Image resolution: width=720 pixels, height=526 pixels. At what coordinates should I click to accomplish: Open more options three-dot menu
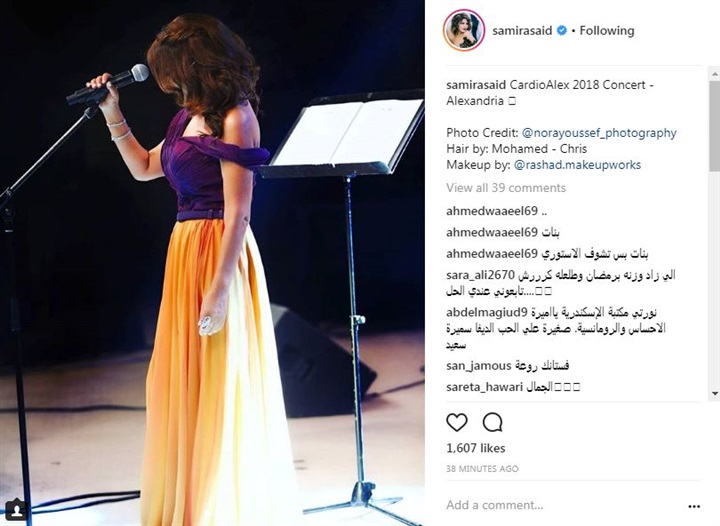[x=694, y=506]
